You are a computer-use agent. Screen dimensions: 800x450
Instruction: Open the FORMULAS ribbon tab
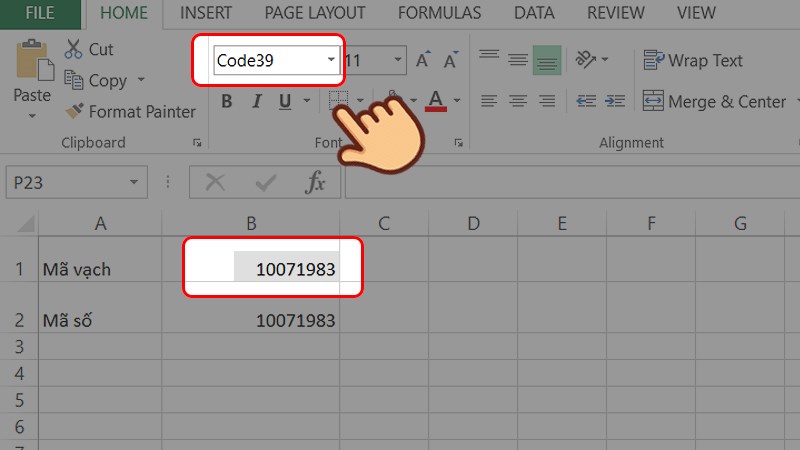439,13
